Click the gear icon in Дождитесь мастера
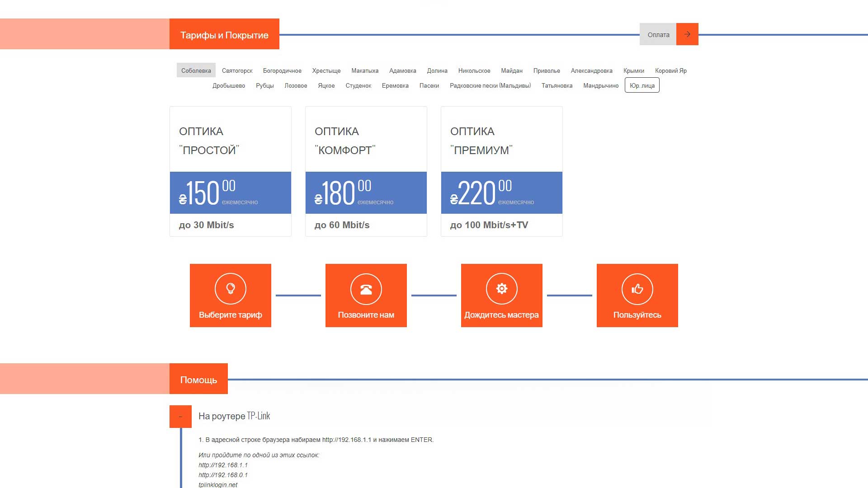868x488 pixels. tap(502, 288)
